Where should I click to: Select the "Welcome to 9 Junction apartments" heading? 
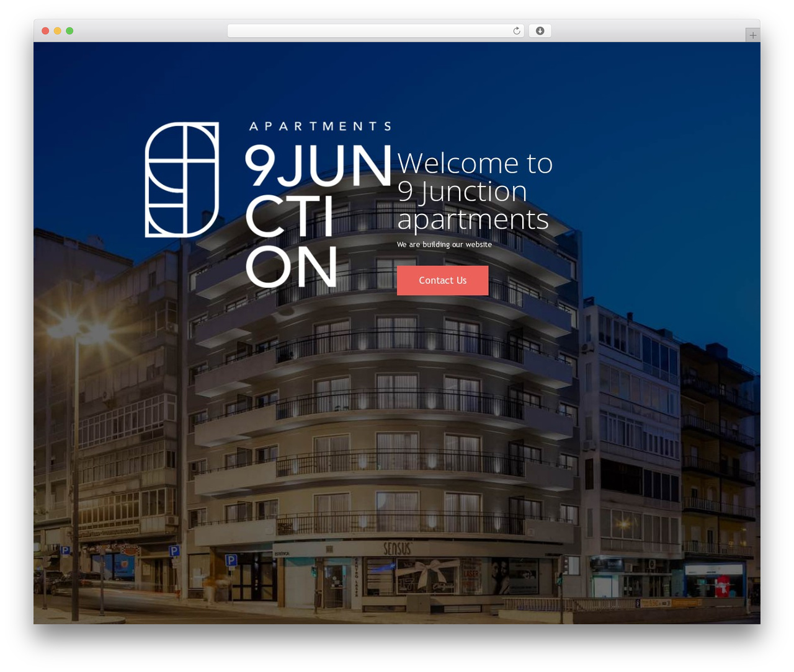tap(475, 191)
